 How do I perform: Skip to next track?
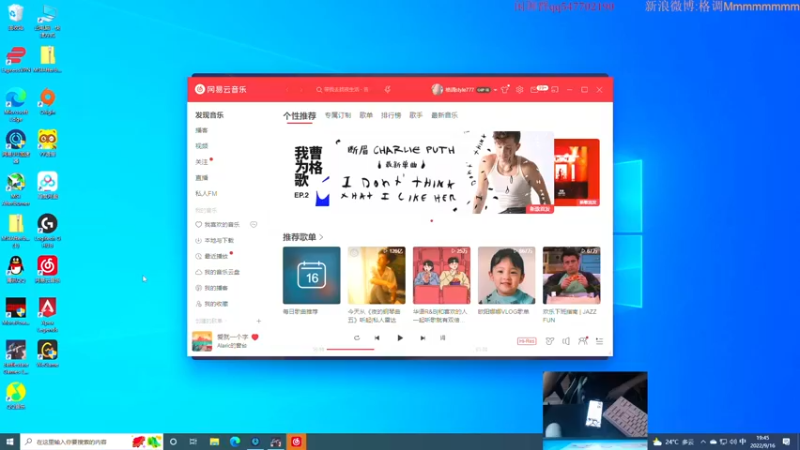point(422,338)
